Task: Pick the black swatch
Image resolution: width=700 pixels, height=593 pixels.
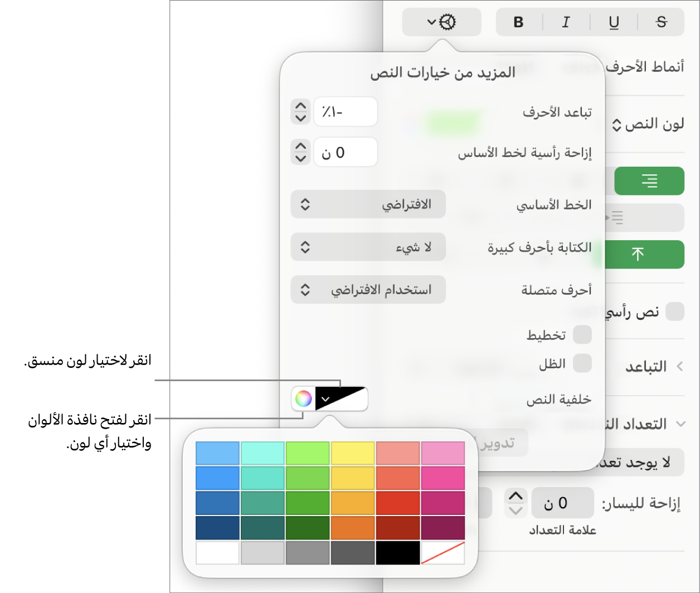Action: click(x=398, y=553)
